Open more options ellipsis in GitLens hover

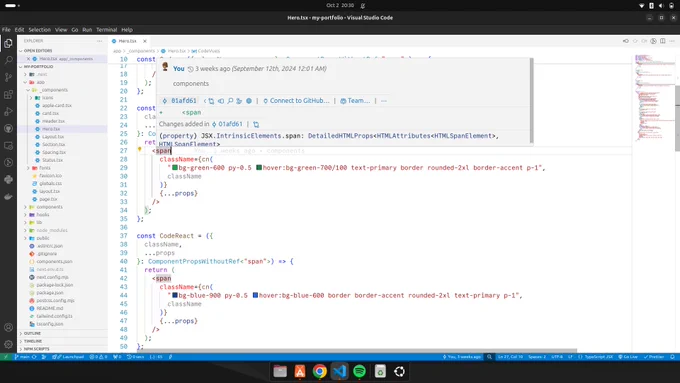[384, 101]
